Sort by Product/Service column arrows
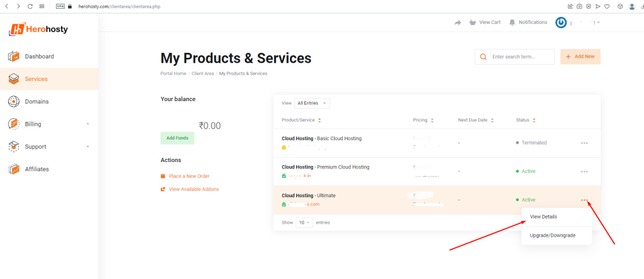 click(x=319, y=120)
